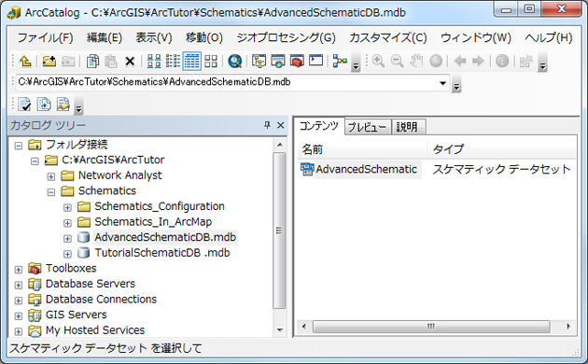Open the Search window icon

pos(235,61)
